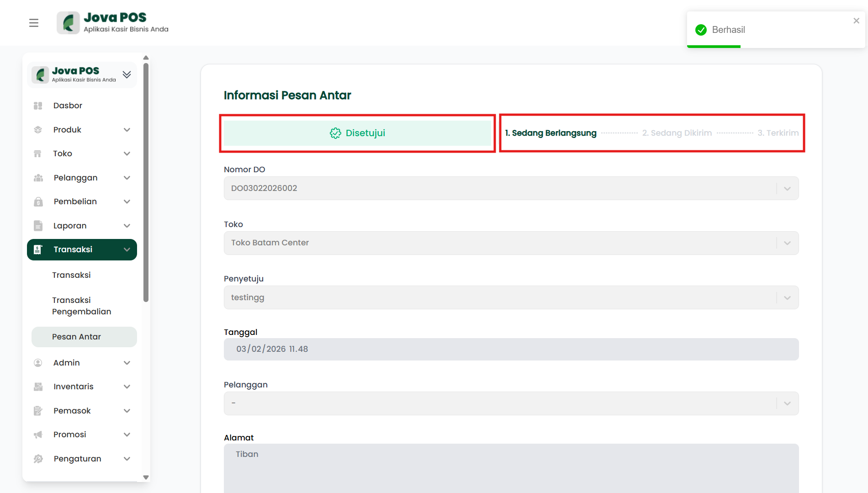Click the Dasbor grid icon
The image size is (868, 493).
click(x=38, y=106)
